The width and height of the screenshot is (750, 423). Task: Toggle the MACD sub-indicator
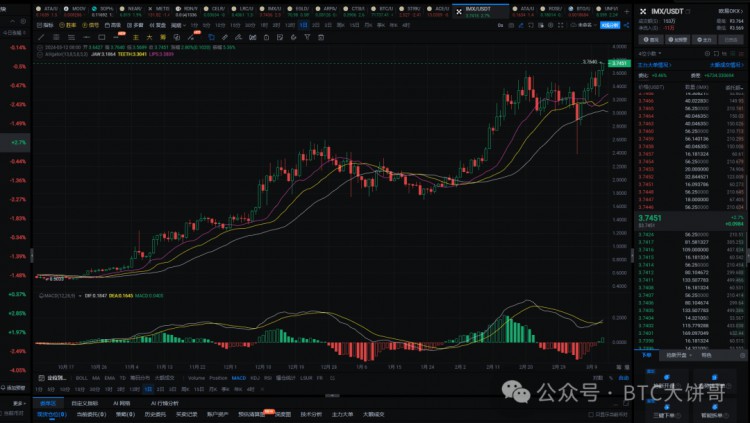coord(239,378)
